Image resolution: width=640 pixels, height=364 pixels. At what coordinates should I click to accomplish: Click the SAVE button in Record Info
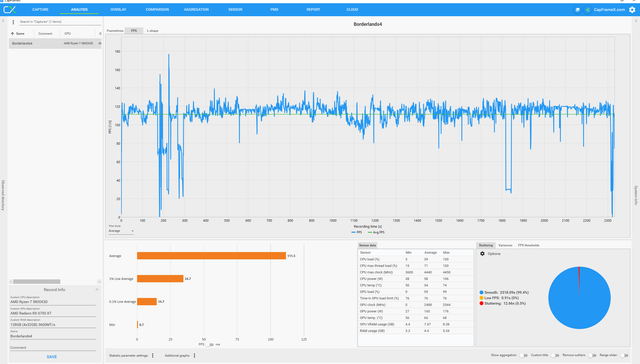(x=52, y=357)
